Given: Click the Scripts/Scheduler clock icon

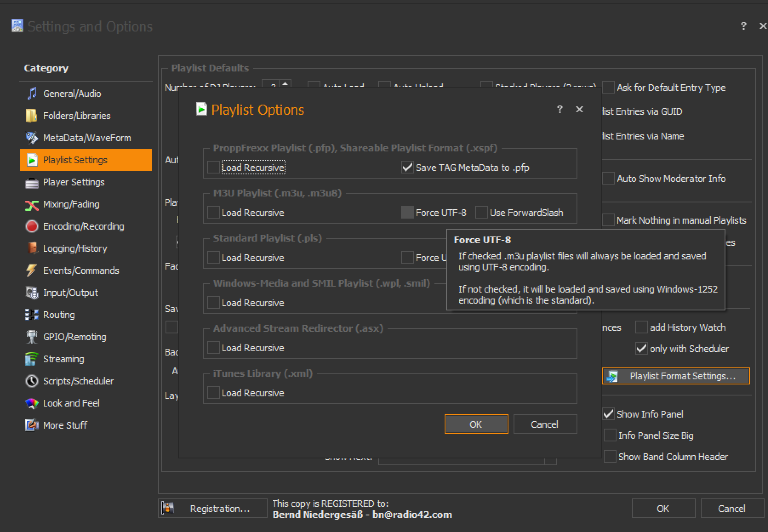Looking at the screenshot, I should click(x=32, y=381).
